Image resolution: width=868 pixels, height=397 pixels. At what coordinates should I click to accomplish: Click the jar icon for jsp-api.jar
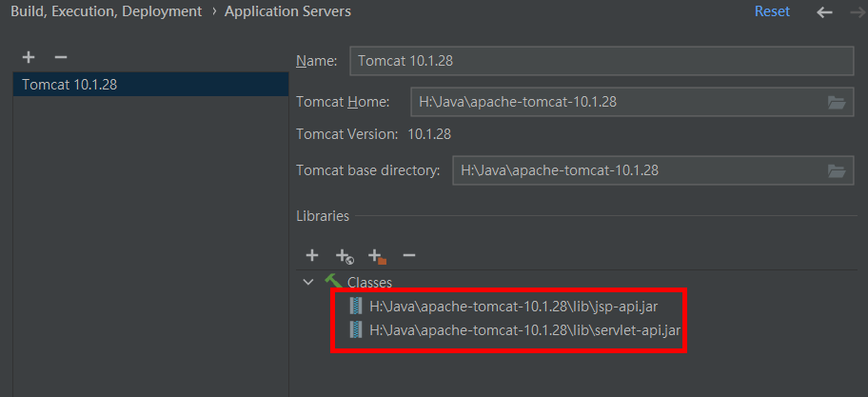355,306
